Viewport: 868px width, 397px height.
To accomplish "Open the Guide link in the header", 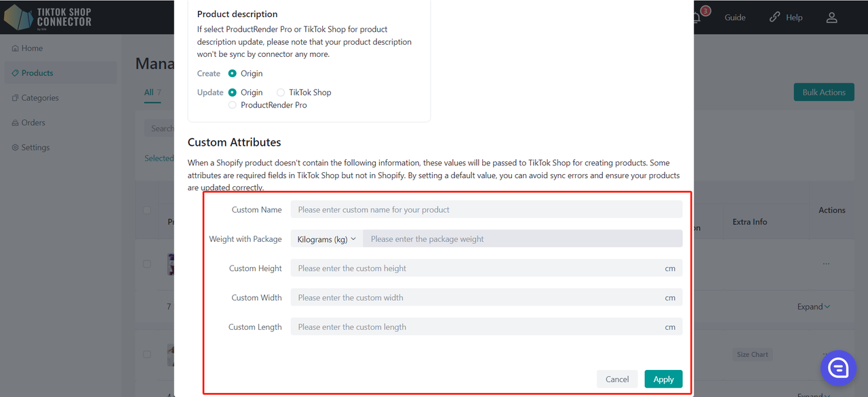I will point(735,18).
